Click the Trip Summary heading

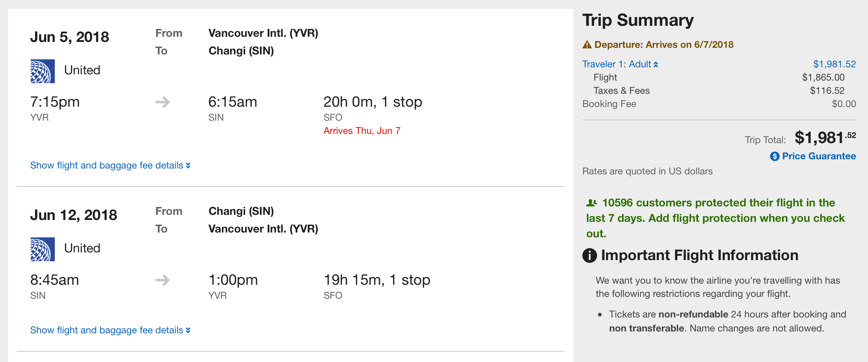(638, 20)
